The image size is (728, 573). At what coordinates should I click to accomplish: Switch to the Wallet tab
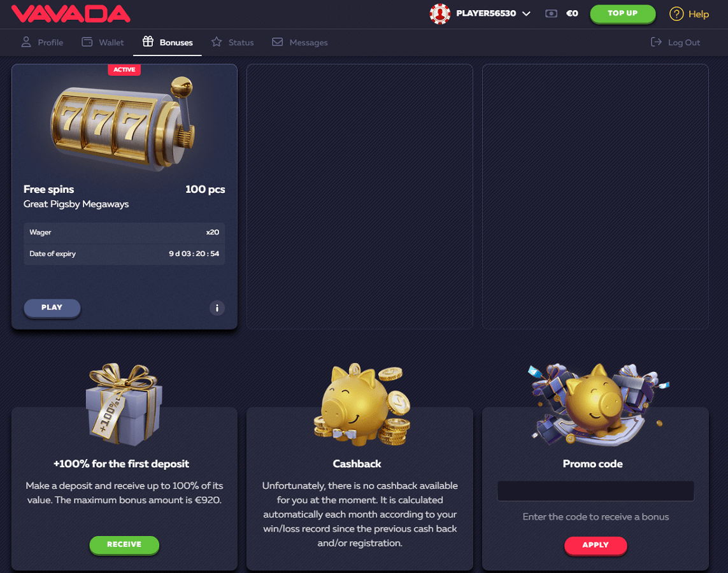tap(103, 42)
